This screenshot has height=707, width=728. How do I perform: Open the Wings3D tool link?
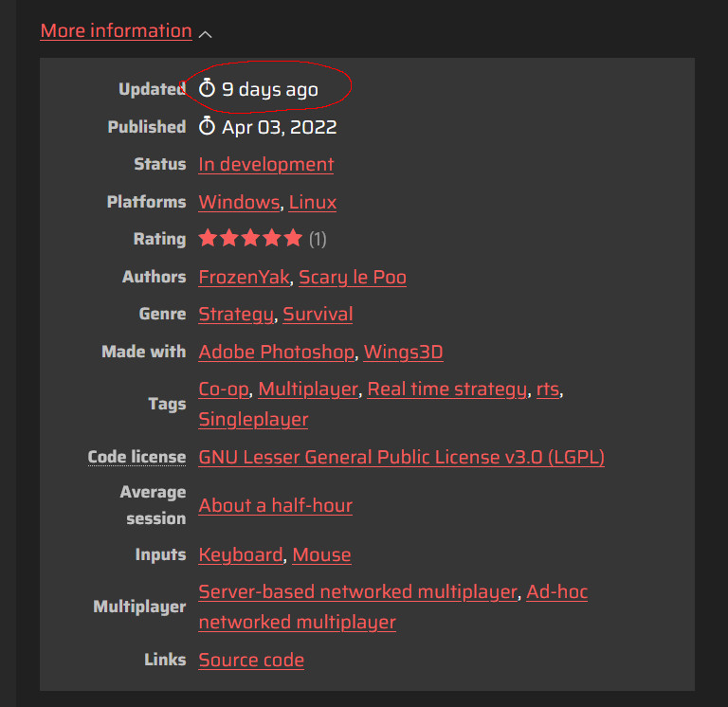click(x=403, y=352)
